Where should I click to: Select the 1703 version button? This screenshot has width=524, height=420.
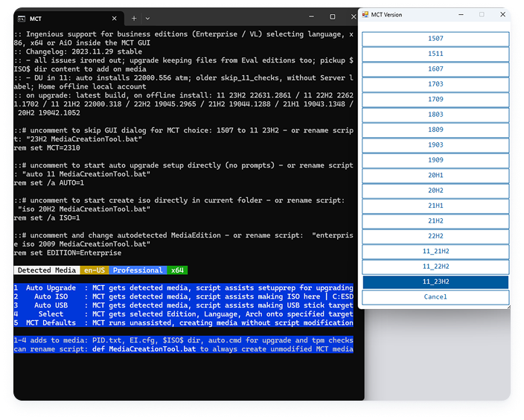click(x=435, y=84)
